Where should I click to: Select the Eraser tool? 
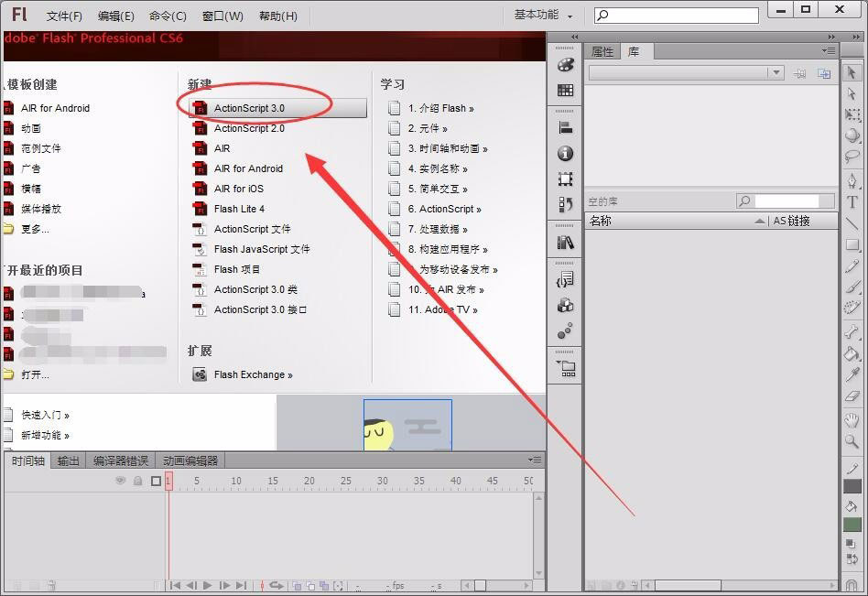[x=852, y=396]
